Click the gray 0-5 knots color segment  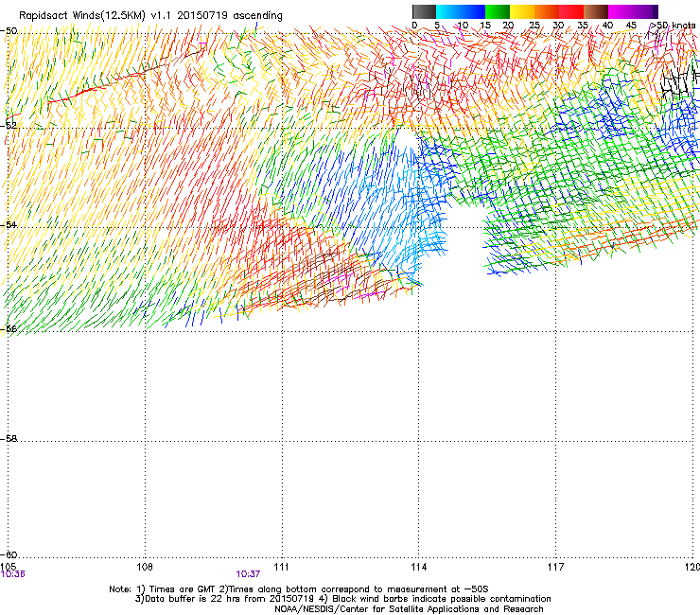(424, 11)
